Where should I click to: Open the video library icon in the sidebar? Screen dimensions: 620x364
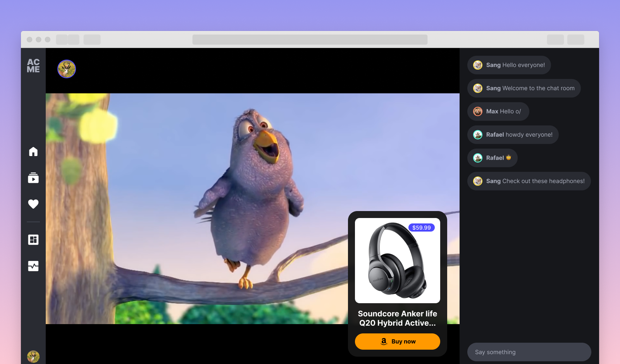coord(33,178)
